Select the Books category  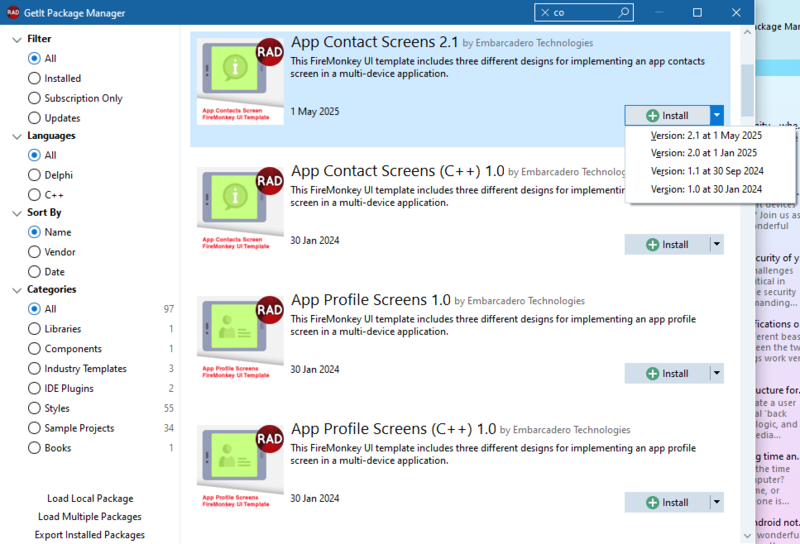[x=34, y=448]
